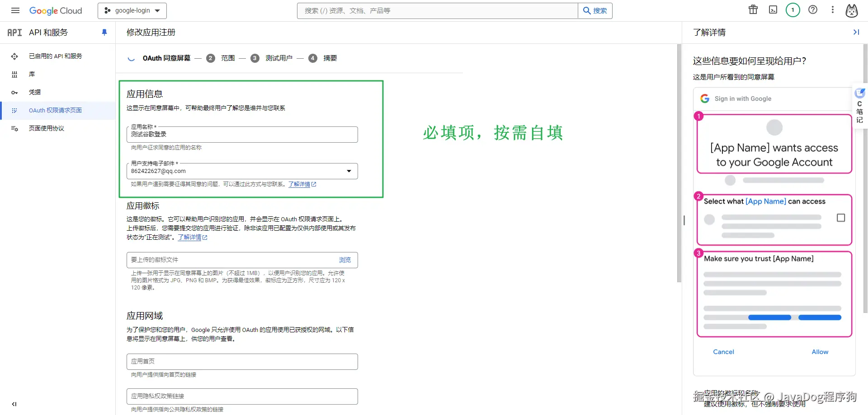This screenshot has width=868, height=415.
Task: Tick the checkbox in the consent preview
Action: (841, 218)
